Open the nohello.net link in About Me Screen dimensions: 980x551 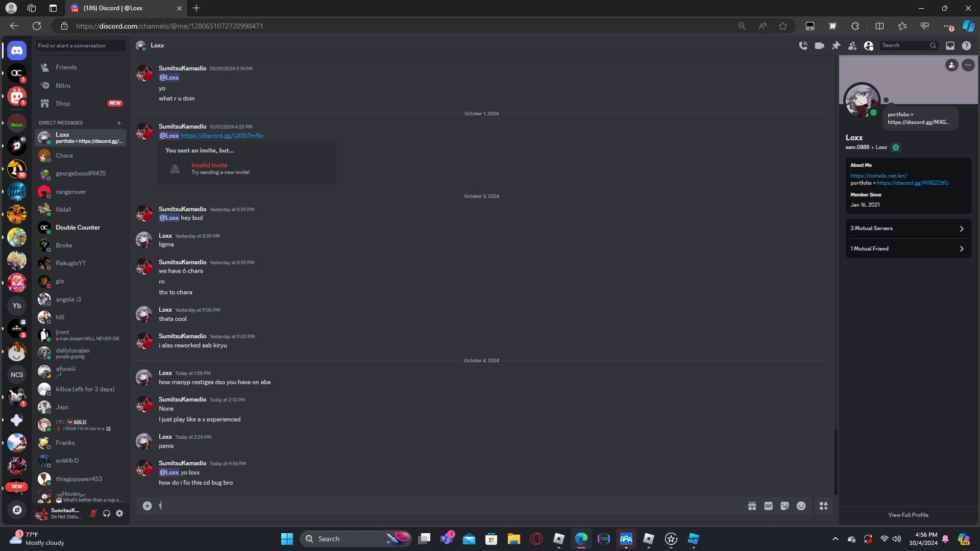pyautogui.click(x=878, y=176)
